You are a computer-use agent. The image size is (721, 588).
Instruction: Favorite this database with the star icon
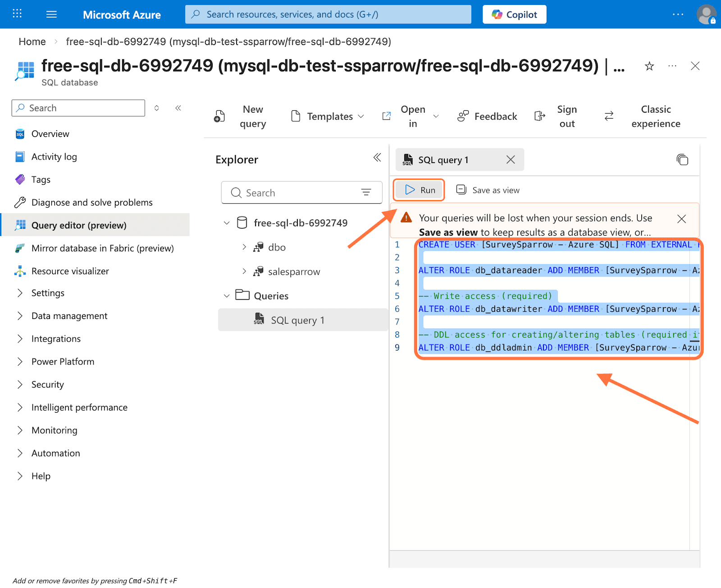coord(649,67)
